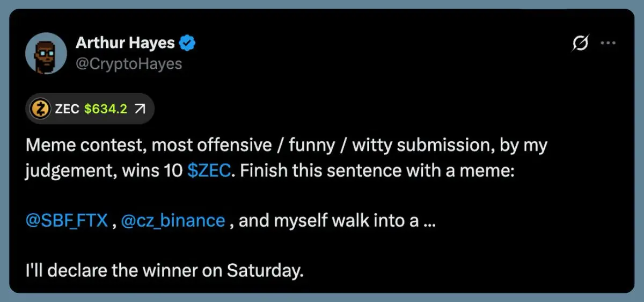Image resolution: width=644 pixels, height=302 pixels.
Task: Click the Grok slashed-circle icon
Action: 580,45
